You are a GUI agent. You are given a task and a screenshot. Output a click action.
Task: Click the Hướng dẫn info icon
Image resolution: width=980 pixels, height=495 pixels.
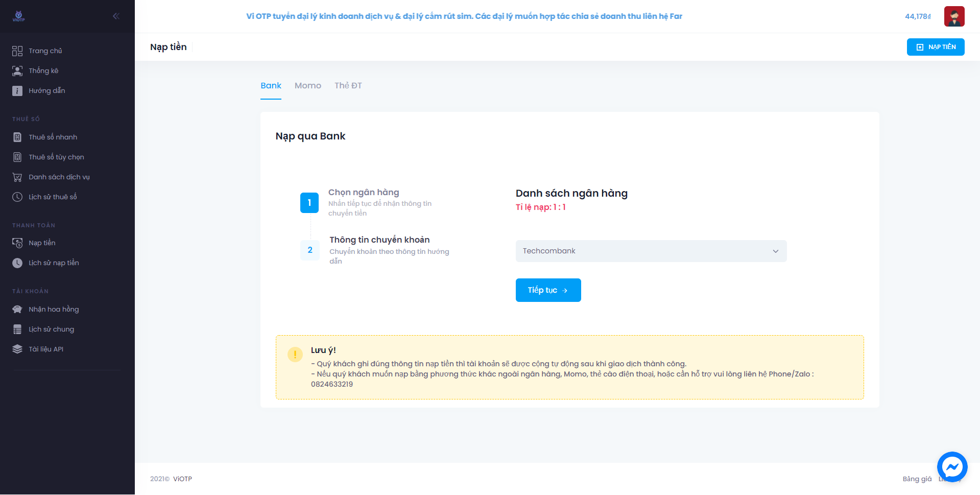tap(17, 91)
